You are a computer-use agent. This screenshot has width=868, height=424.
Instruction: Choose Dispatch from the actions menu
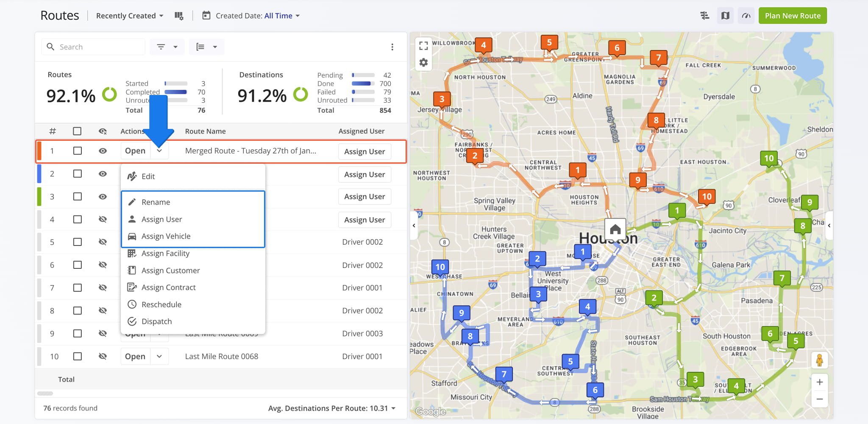[157, 321]
